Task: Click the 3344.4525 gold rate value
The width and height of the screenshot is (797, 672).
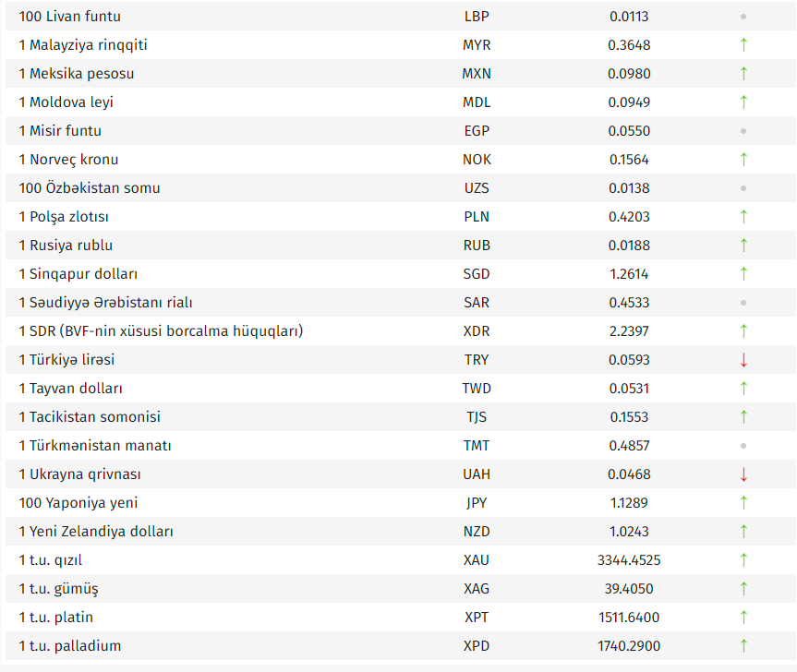Action: pyautogui.click(x=629, y=560)
